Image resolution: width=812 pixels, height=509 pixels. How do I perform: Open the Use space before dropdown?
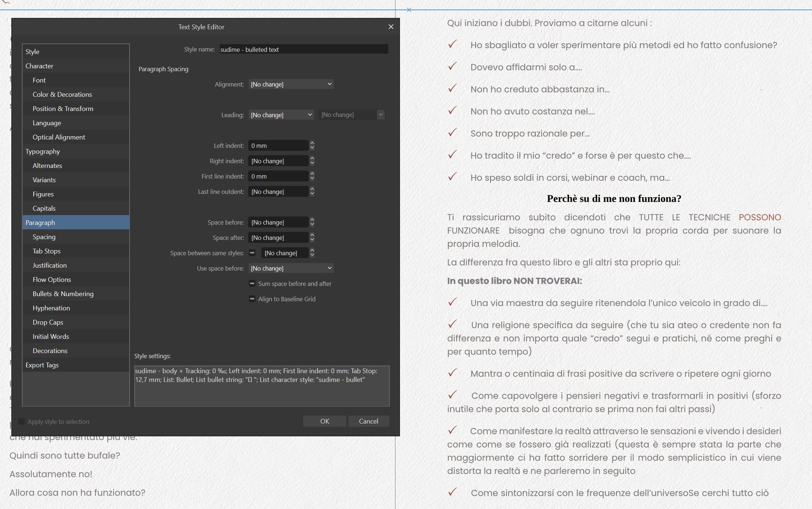pyautogui.click(x=291, y=268)
